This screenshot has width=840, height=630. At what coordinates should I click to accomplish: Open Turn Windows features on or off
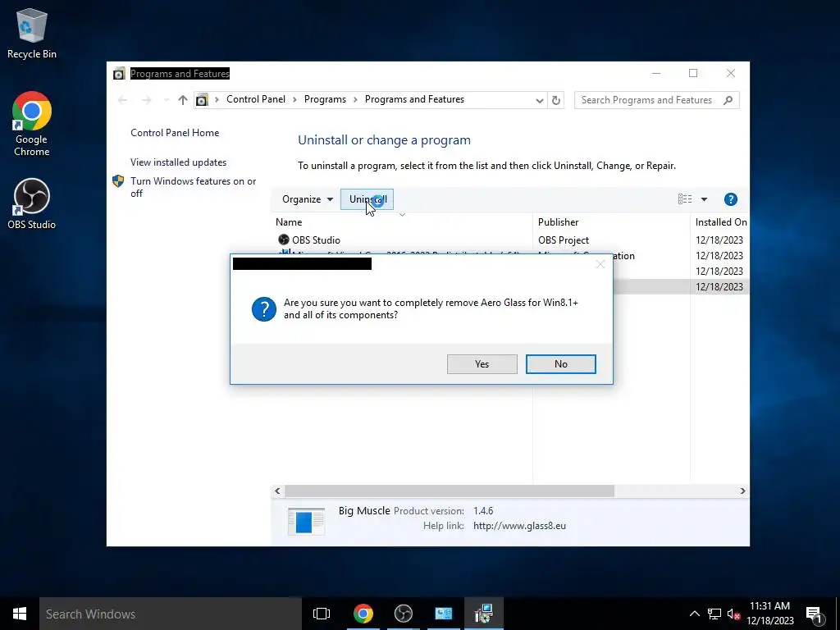pyautogui.click(x=193, y=187)
